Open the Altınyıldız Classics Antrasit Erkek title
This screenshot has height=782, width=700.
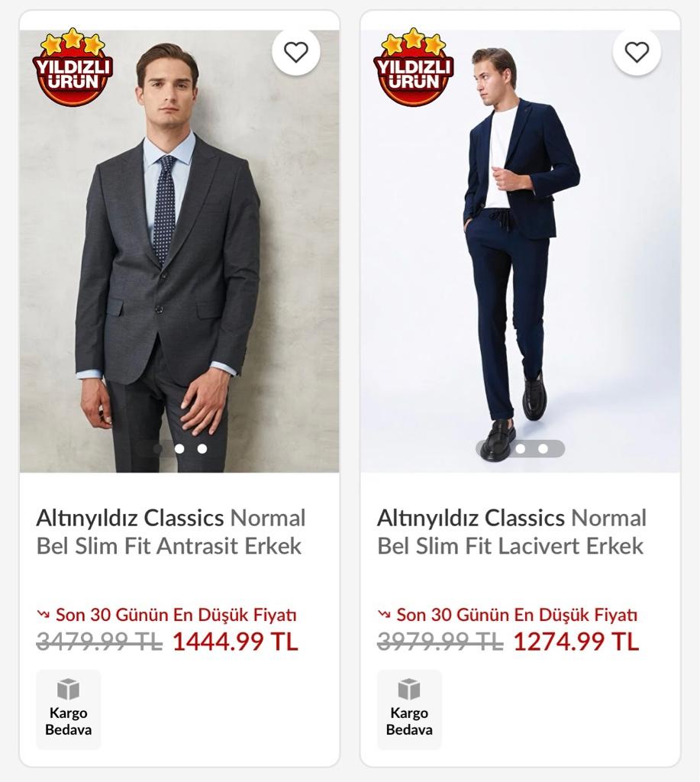click(170, 532)
